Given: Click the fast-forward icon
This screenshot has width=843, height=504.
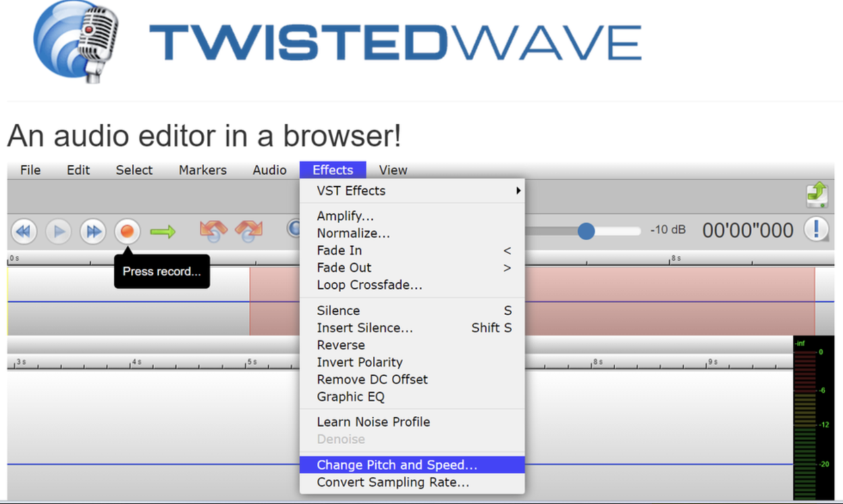Looking at the screenshot, I should click(93, 232).
